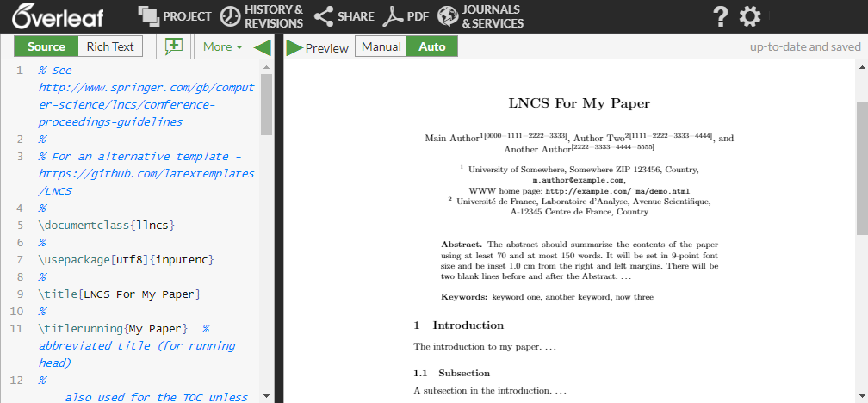Click the Overleaf logo

click(58, 16)
